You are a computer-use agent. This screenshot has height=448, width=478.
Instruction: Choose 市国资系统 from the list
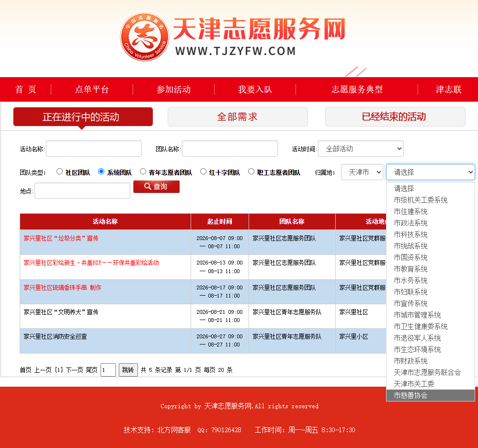tap(431, 258)
